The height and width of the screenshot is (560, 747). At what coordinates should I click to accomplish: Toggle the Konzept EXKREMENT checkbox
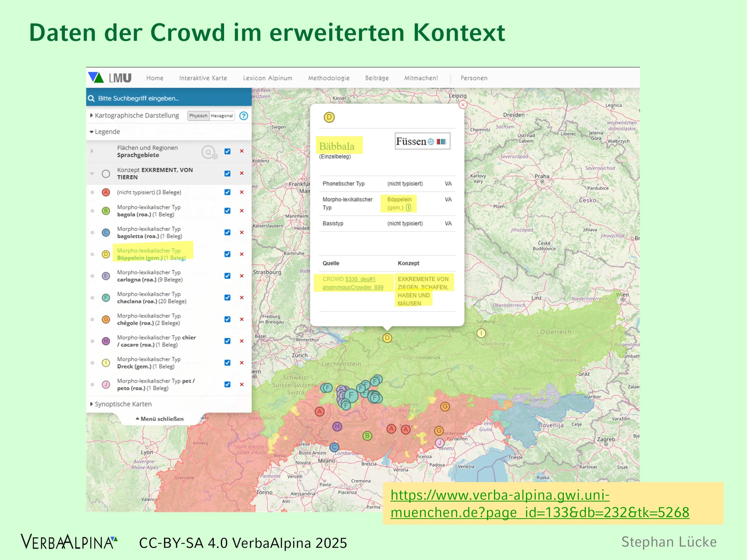(228, 174)
